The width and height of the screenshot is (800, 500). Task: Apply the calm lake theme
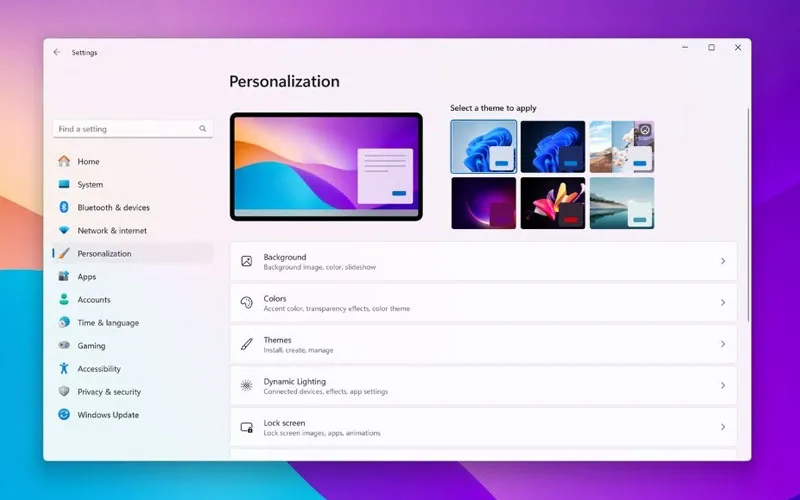coord(622,203)
